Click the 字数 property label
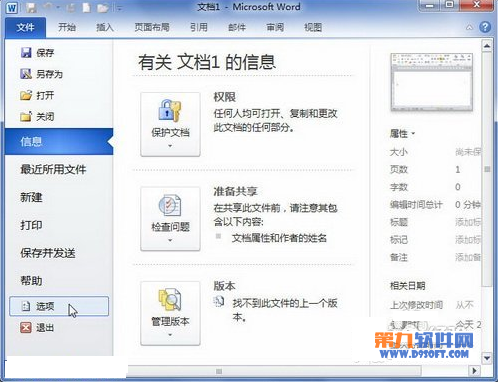 399,187
